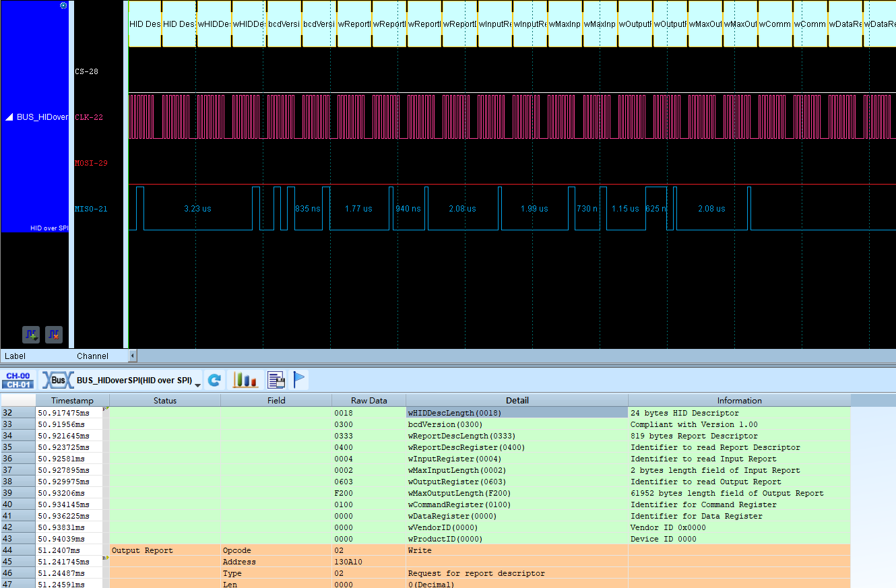Click the Output Report status cell
The image size is (896, 588).
(x=165, y=550)
